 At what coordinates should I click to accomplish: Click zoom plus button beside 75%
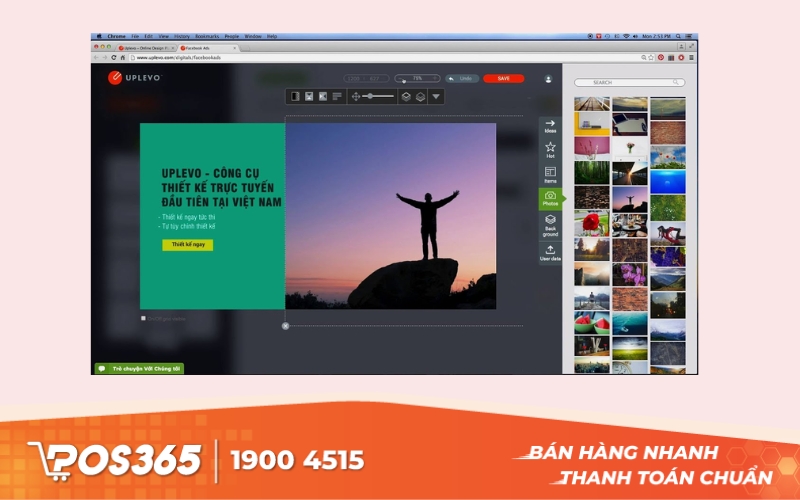tap(435, 79)
